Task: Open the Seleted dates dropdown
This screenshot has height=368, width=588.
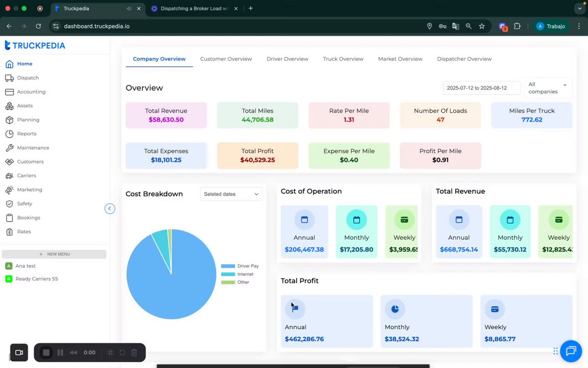Action: click(x=231, y=194)
